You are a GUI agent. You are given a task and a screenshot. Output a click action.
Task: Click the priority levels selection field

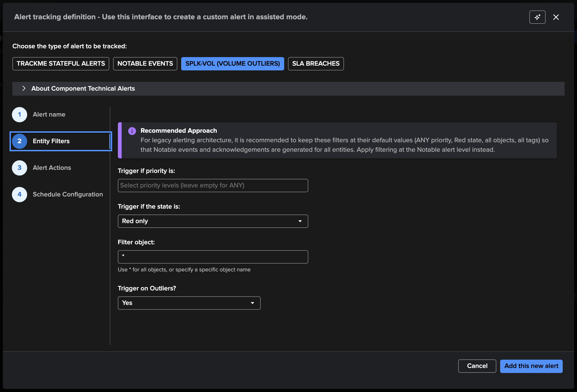pyautogui.click(x=213, y=186)
